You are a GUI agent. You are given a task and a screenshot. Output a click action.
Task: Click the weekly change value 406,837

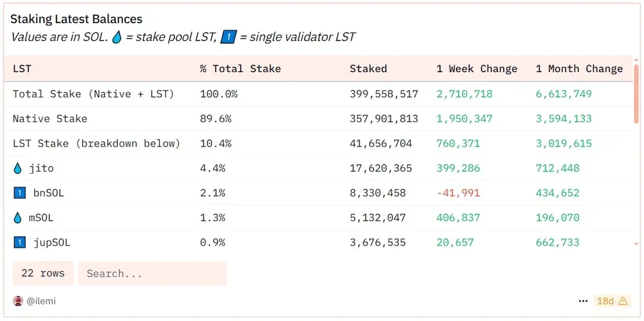[459, 217]
